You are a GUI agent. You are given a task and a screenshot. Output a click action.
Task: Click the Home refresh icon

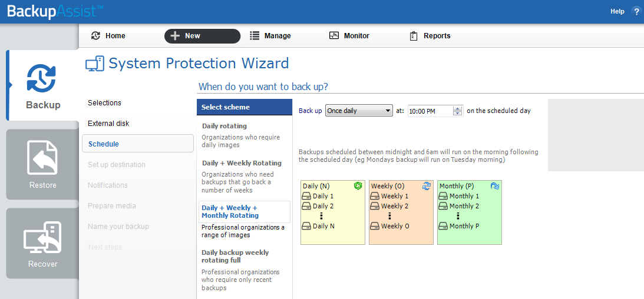point(95,36)
